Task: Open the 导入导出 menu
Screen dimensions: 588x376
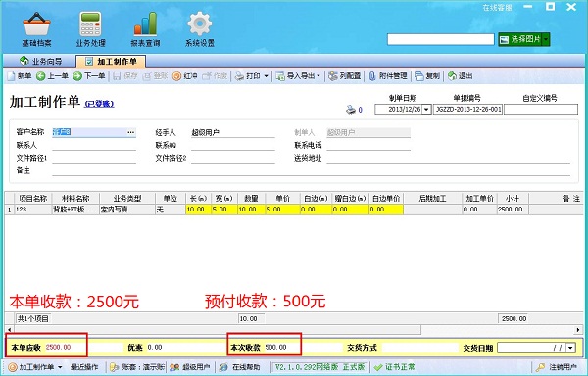Action: coord(298,76)
